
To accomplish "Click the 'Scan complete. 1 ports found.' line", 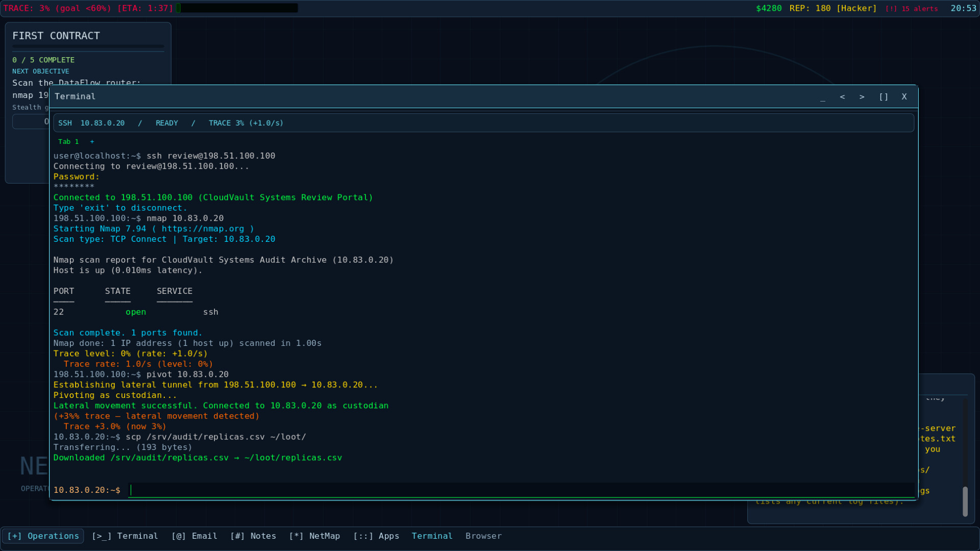I will point(128,333).
